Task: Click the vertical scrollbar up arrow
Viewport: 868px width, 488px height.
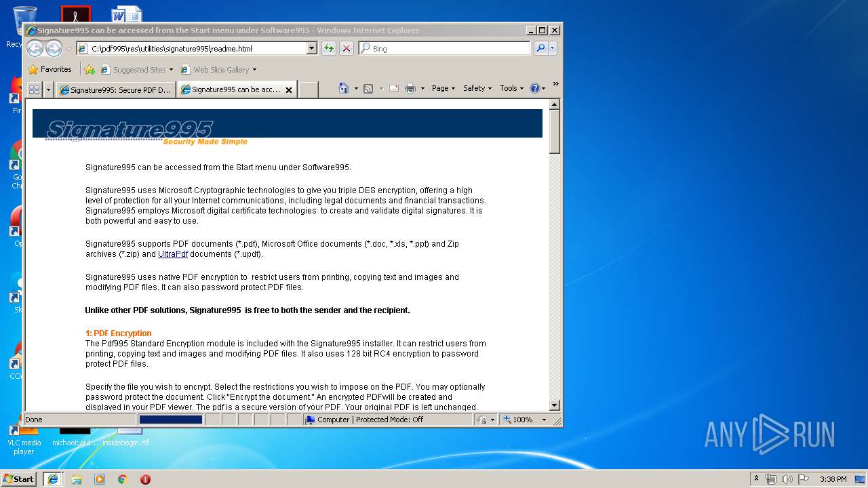Action: click(555, 104)
